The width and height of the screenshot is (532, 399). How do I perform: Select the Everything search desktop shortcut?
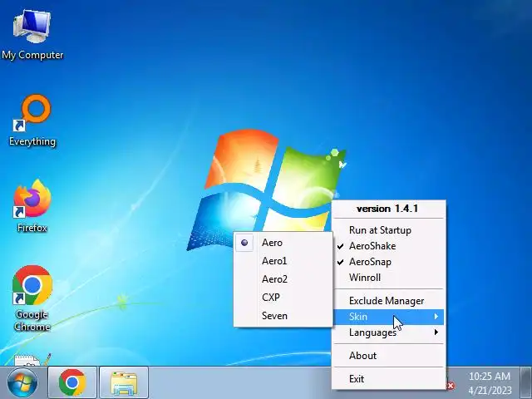pos(32,121)
